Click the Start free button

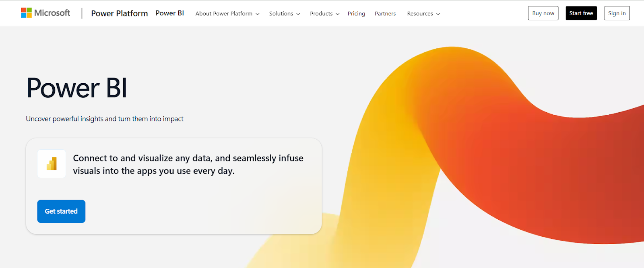coord(581,13)
